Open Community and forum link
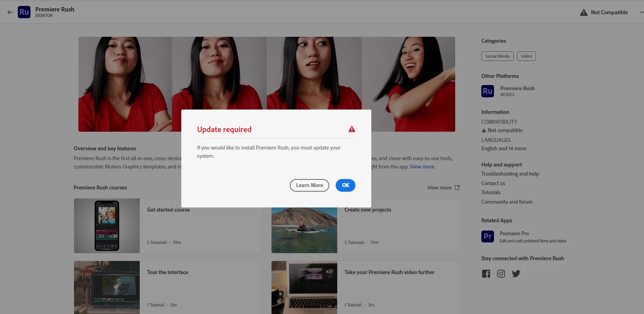The image size is (644, 314). tap(507, 202)
